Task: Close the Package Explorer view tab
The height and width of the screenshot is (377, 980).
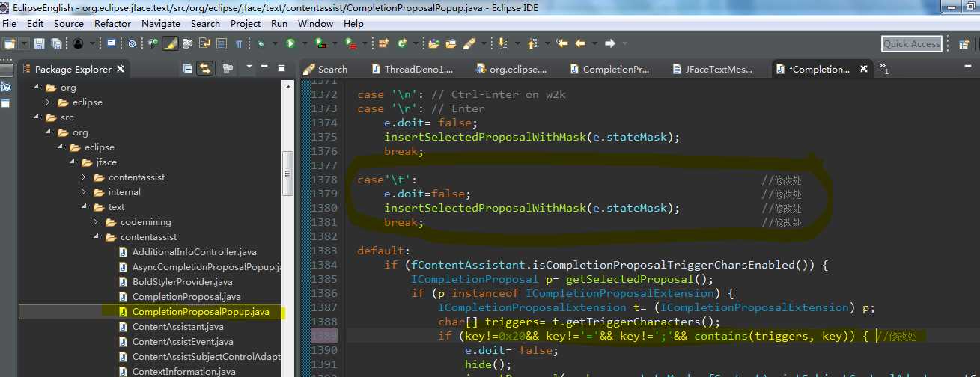Action: pyautogui.click(x=121, y=69)
